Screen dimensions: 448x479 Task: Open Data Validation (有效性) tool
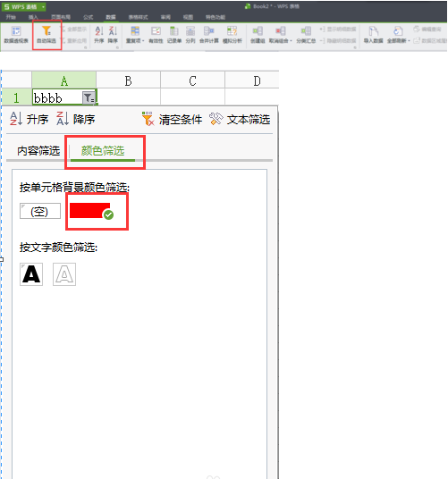pyautogui.click(x=156, y=34)
